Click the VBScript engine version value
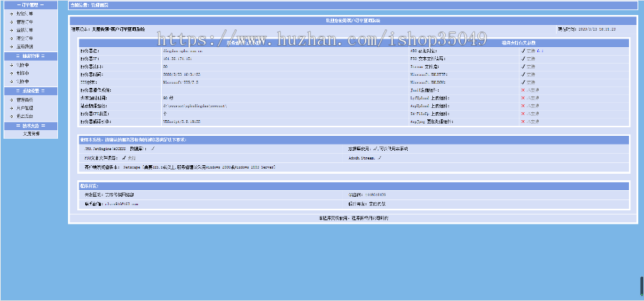The width and height of the screenshot is (644, 301). coord(182,122)
